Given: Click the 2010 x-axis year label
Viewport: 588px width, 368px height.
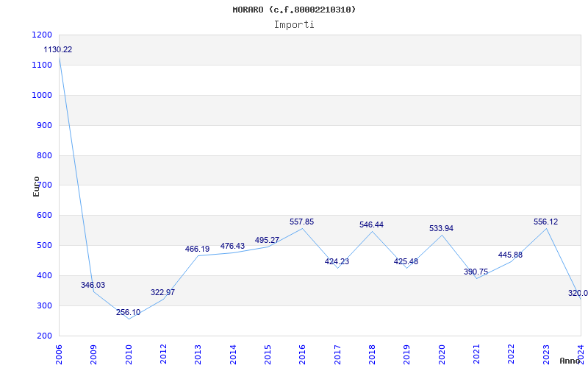Looking at the screenshot, I should [129, 355].
